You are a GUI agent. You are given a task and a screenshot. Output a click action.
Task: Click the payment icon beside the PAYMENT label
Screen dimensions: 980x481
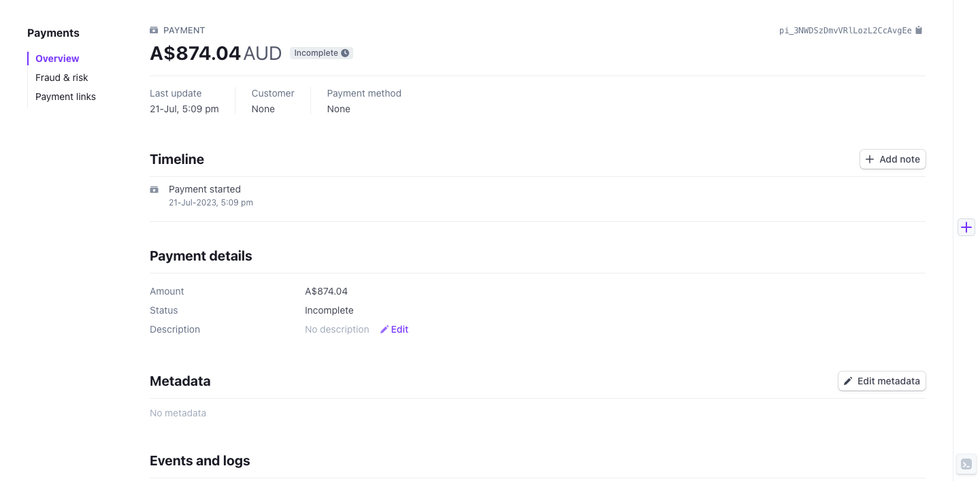tap(154, 31)
